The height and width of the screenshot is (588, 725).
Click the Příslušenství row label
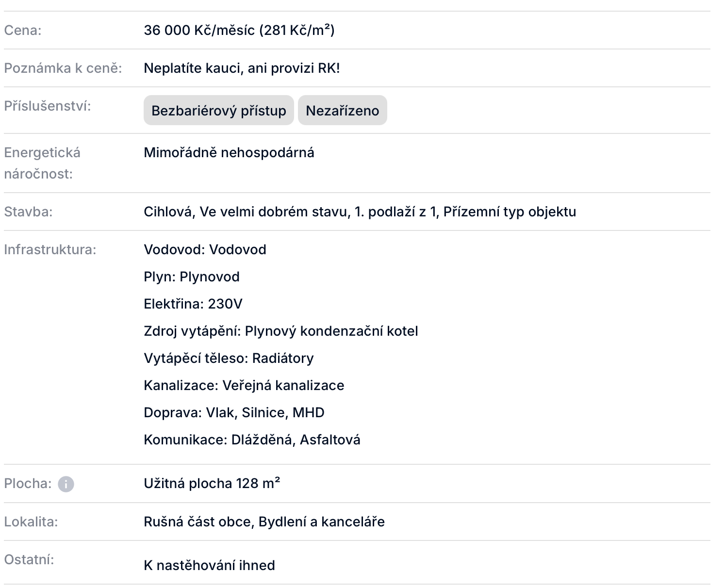point(48,106)
